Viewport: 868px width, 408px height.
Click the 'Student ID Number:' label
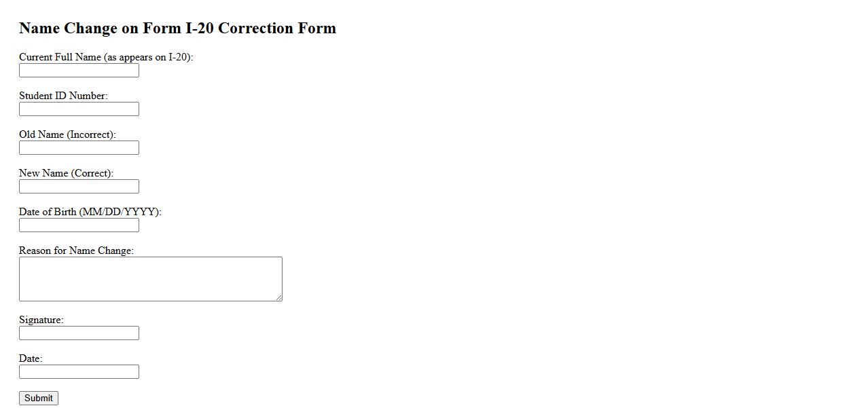(x=63, y=96)
